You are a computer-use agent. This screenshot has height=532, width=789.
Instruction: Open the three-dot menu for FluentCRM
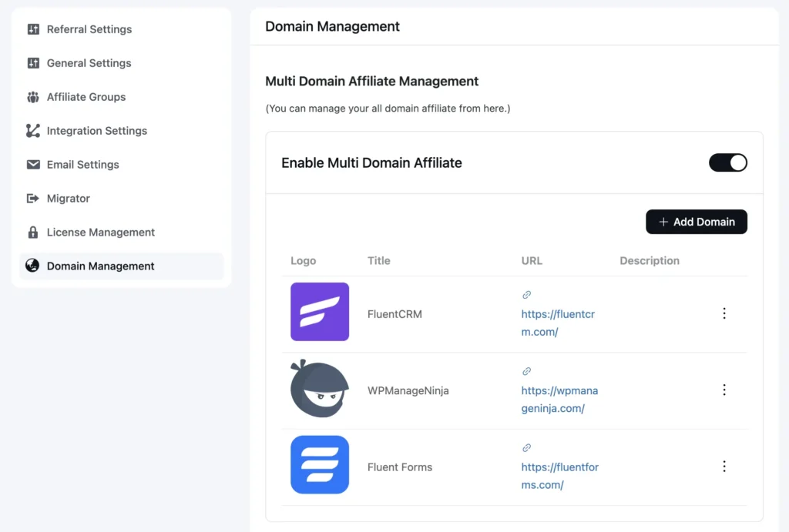[724, 314]
